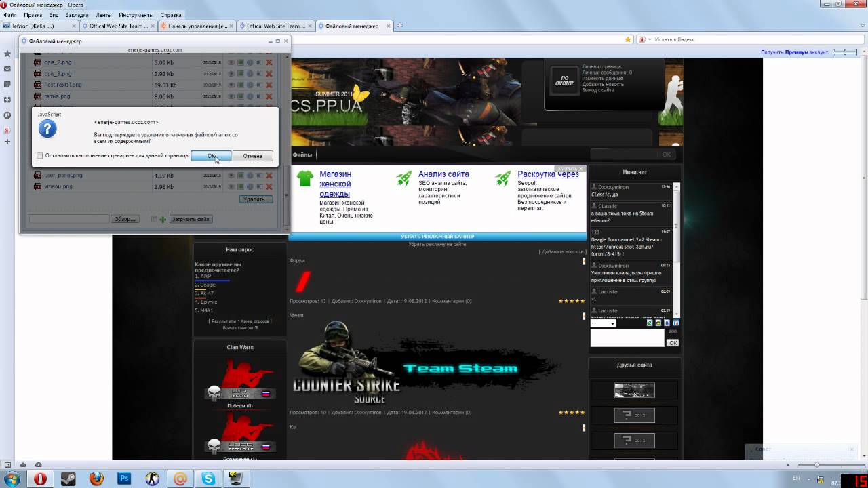This screenshot has width=868, height=488.
Task: Add a panel with sidebar plus icon
Action: click(7, 142)
